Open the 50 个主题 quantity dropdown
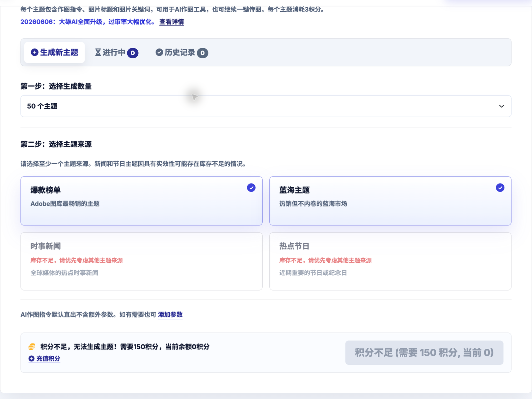The image size is (532, 399). click(266, 106)
